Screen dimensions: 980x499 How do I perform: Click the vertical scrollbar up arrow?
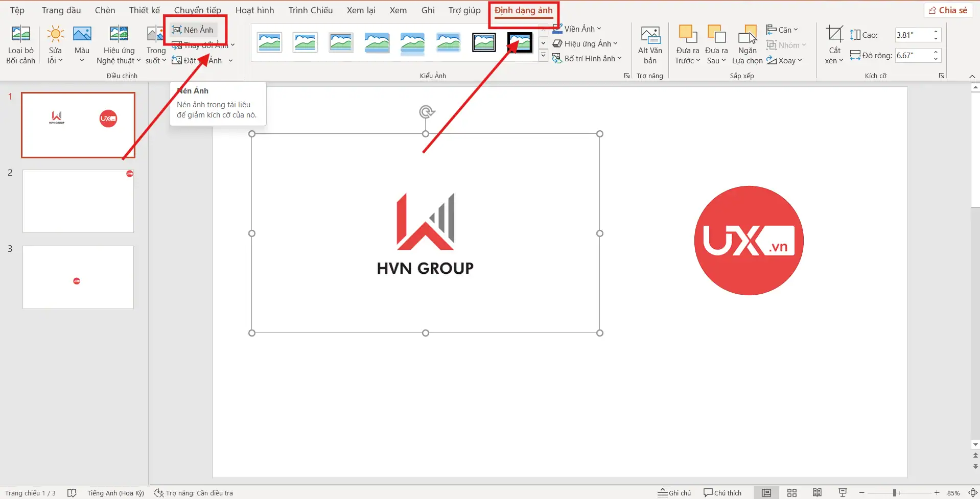click(975, 88)
